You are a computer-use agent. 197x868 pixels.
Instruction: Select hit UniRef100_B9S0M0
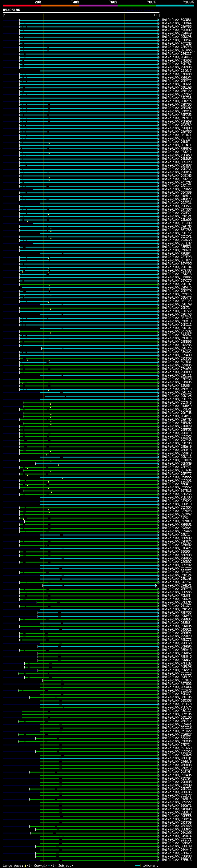(177, 30)
